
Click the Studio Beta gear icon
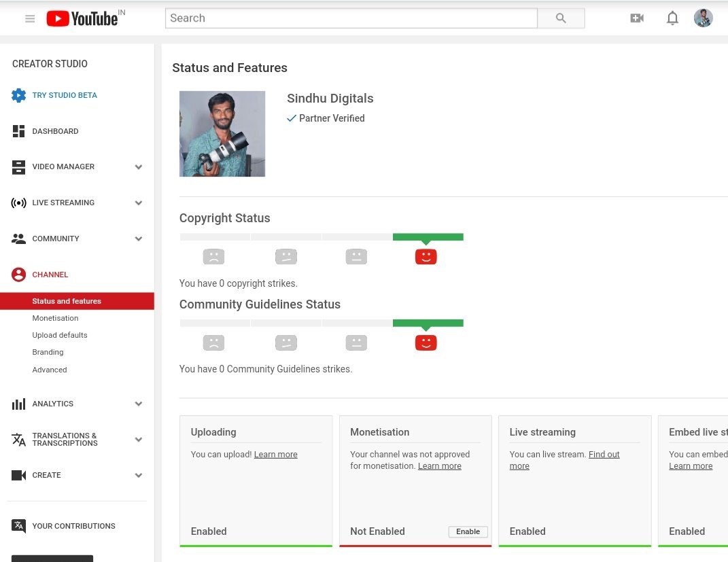click(18, 95)
